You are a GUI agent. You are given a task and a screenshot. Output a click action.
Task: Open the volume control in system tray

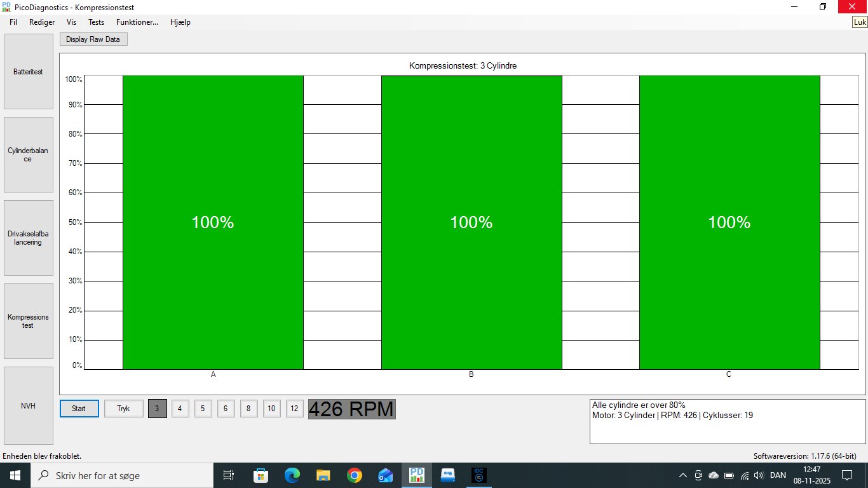point(758,475)
